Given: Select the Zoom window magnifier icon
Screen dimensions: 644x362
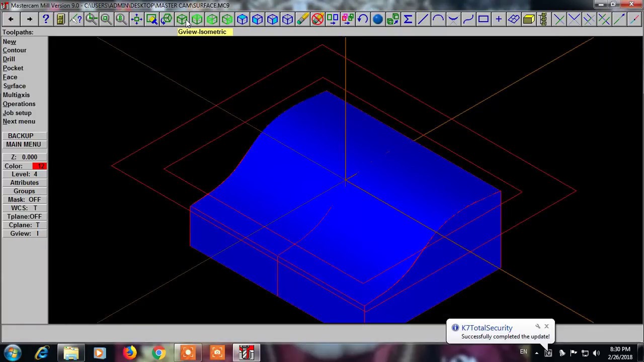Looking at the screenshot, I should [91, 19].
